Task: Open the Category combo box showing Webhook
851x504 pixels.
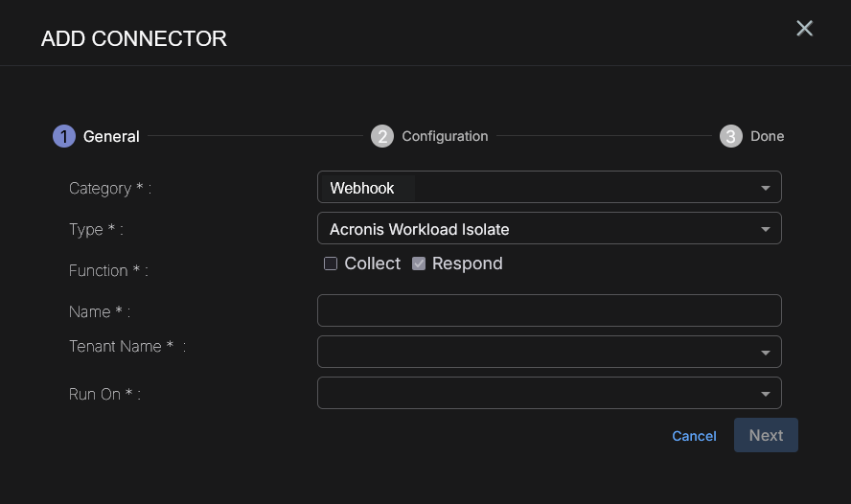Action: [x=537, y=188]
